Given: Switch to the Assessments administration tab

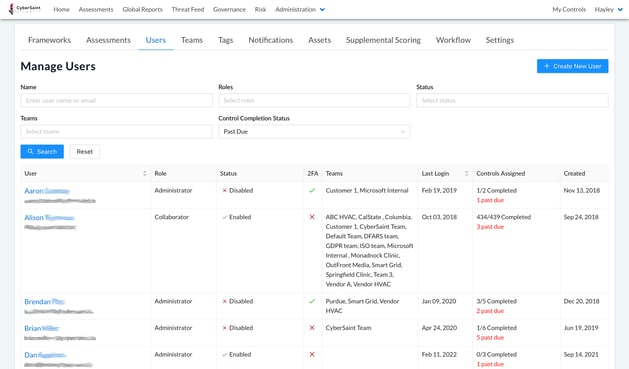Looking at the screenshot, I should tap(108, 40).
